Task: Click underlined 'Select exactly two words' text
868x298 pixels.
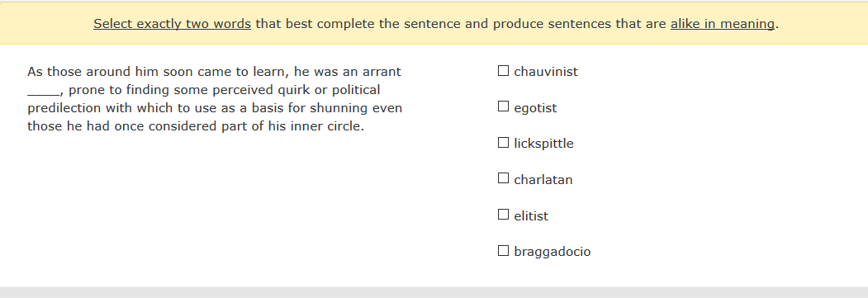Action: (x=172, y=24)
